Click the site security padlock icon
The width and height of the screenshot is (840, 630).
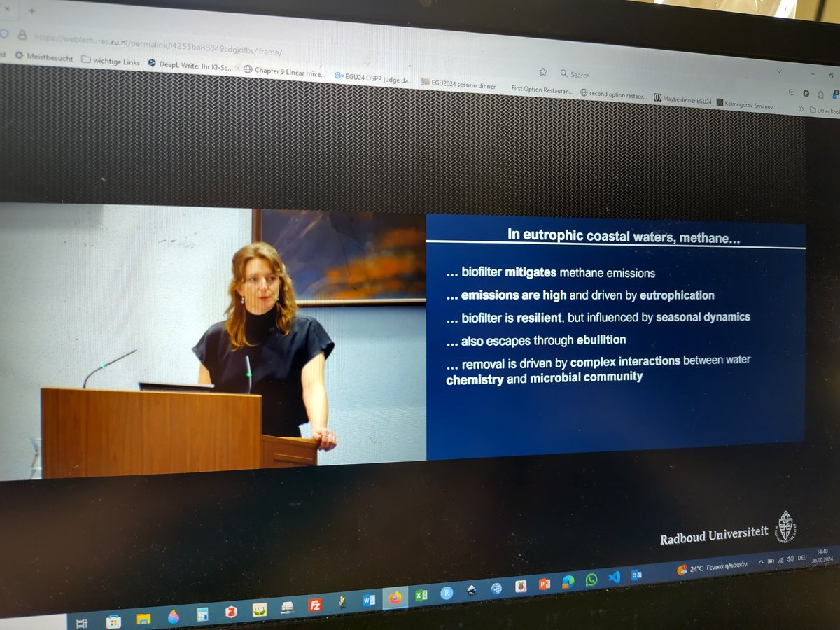pos(22,34)
